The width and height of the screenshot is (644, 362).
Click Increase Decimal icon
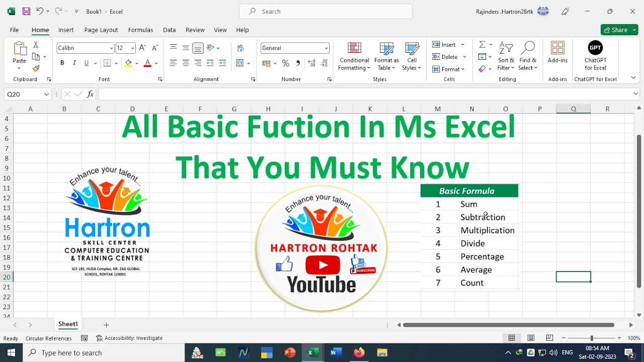(x=311, y=63)
